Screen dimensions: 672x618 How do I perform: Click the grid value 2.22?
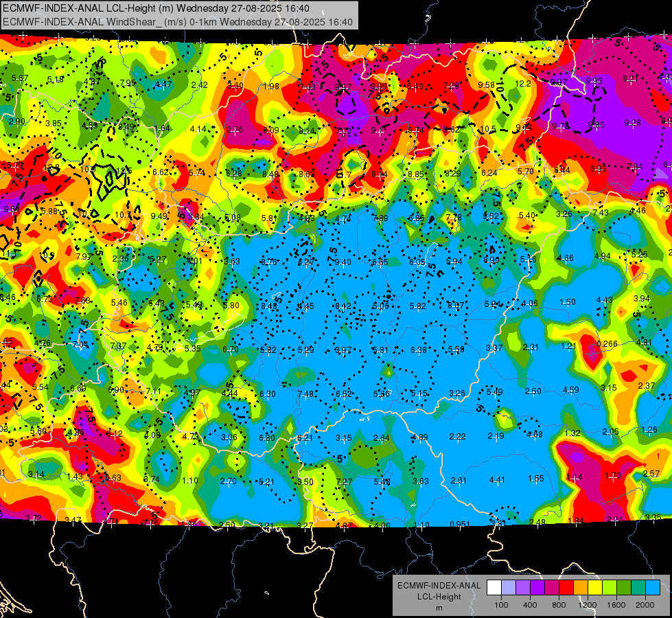click(458, 437)
